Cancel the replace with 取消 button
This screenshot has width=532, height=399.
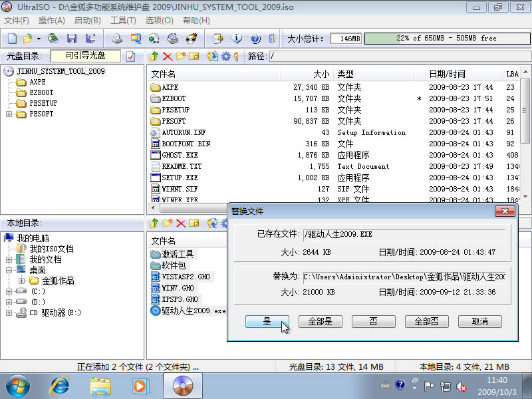pyautogui.click(x=479, y=321)
